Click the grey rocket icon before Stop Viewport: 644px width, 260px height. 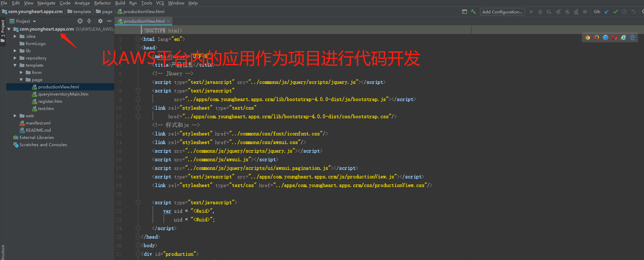tap(576, 12)
